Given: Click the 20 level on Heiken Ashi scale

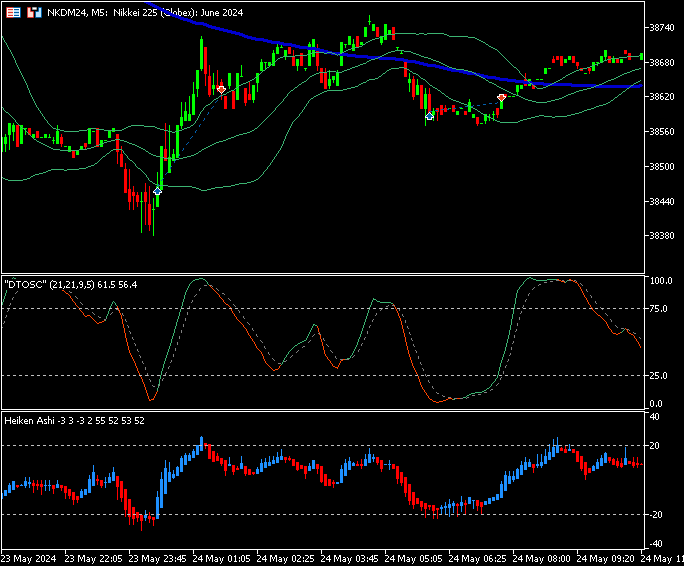Looking at the screenshot, I should (654, 446).
